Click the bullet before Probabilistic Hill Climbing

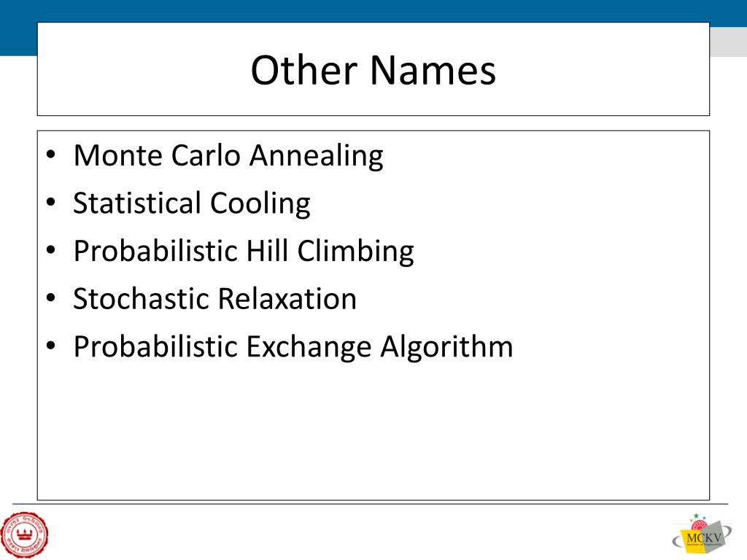(x=51, y=250)
